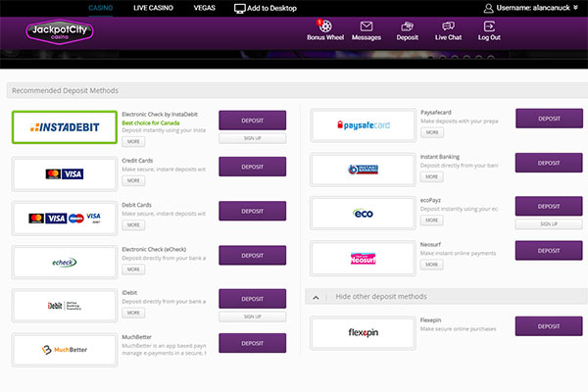This screenshot has height=392, width=588.
Task: Click the Log Out icon
Action: [489, 26]
